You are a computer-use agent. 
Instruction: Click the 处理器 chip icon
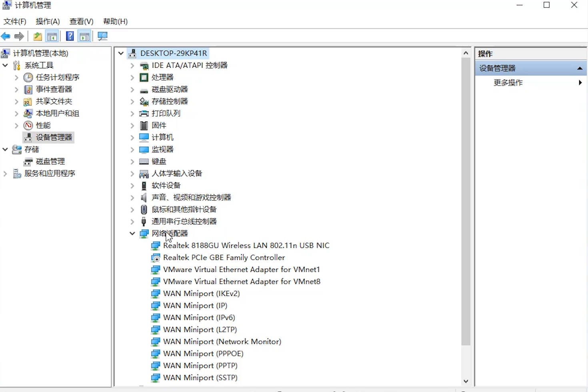point(144,77)
